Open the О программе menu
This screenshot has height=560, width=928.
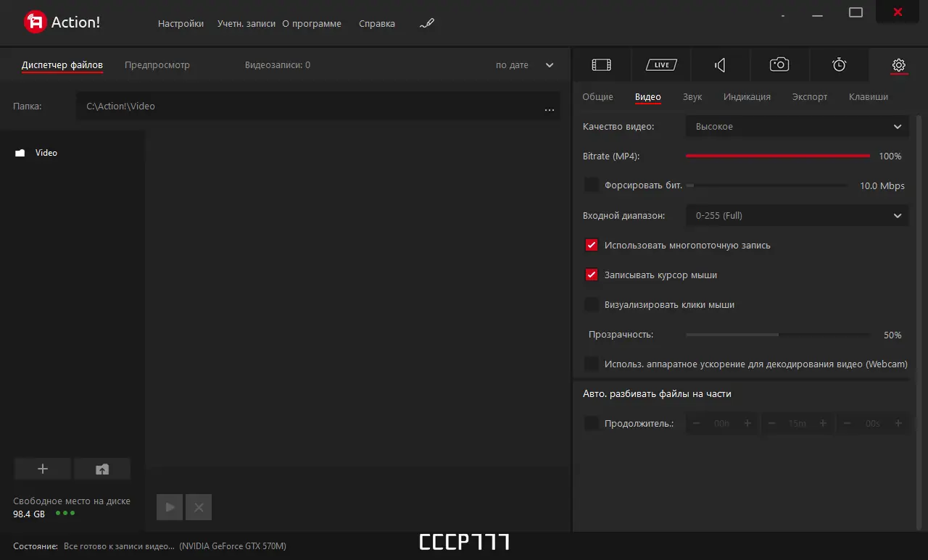[312, 23]
